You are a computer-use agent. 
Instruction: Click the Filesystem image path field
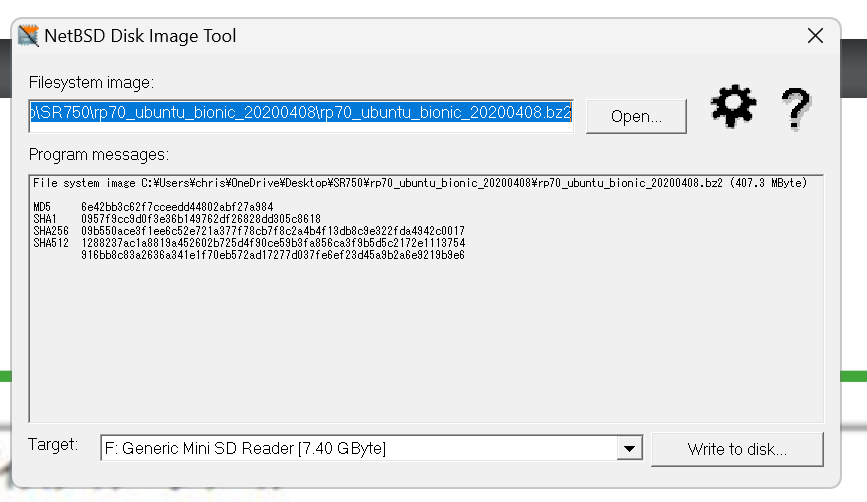[301, 116]
